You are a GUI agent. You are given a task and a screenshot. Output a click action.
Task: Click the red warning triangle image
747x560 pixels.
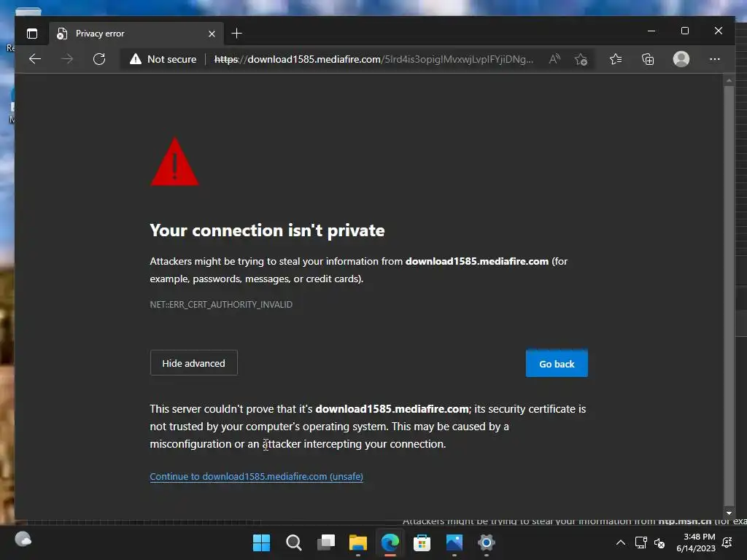174,162
